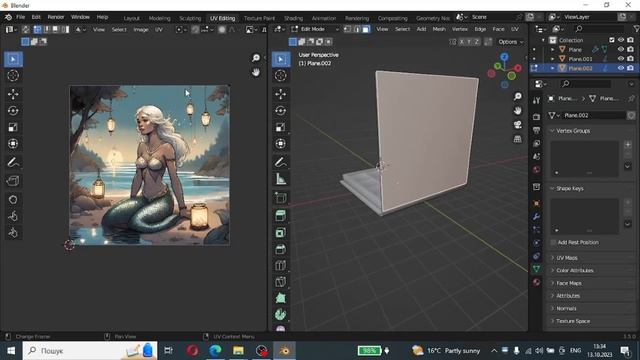Select the Grab sculpt tool in UV editor

[13, 200]
